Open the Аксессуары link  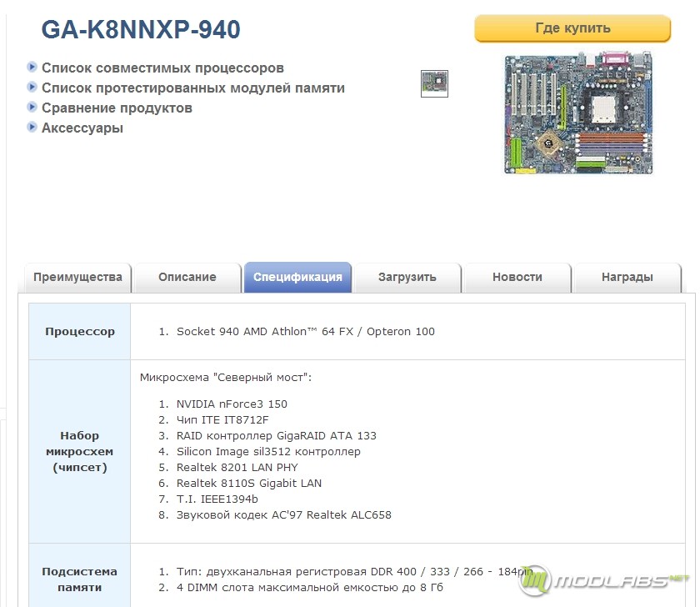82,128
